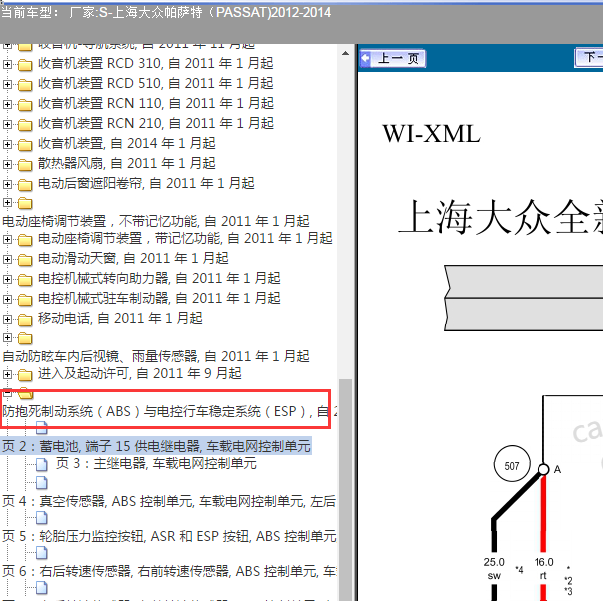The width and height of the screenshot is (603, 601).
Task: Open 自动防眩车内后视镜、雨量传感器 item
Action: [x=156, y=356]
